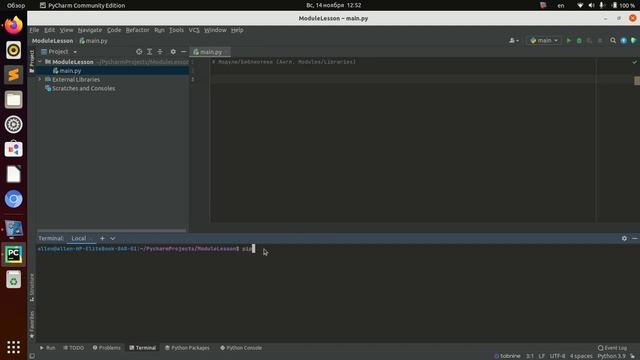The image size is (640, 360).
Task: Toggle the Favorites side panel stripe
Action: (32, 324)
